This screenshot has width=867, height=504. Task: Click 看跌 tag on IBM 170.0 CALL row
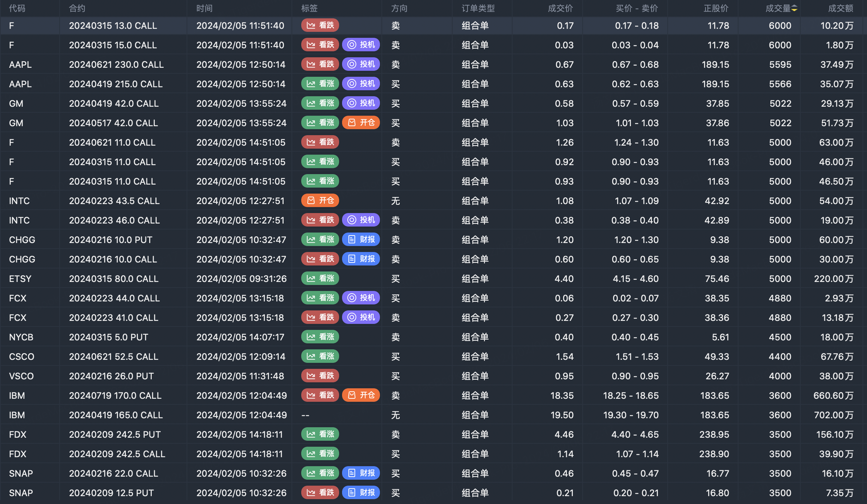pos(320,395)
